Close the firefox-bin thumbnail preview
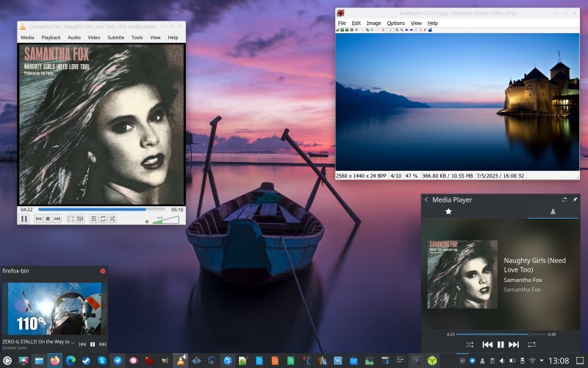This screenshot has height=368, width=588. tap(103, 271)
